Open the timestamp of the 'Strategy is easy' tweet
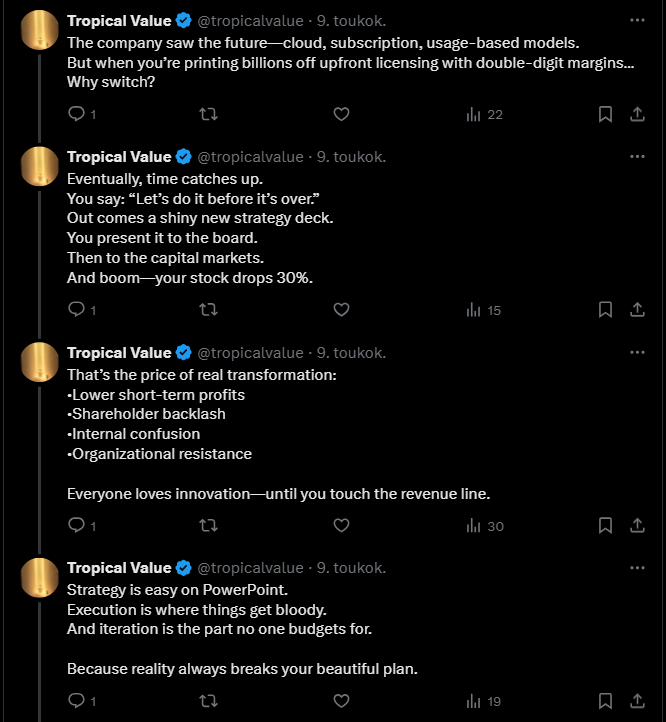The image size is (666, 722). pyautogui.click(x=351, y=568)
